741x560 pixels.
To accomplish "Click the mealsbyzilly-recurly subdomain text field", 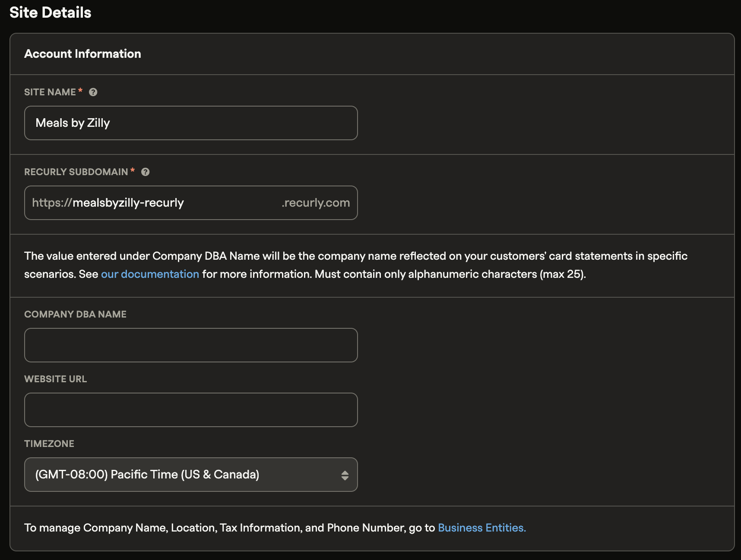I will tap(173, 203).
